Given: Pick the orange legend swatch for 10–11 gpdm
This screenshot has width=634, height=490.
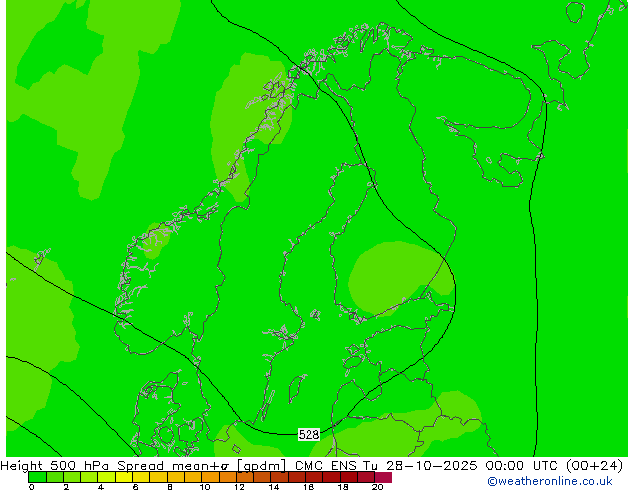Looking at the screenshot, I should click(211, 477).
